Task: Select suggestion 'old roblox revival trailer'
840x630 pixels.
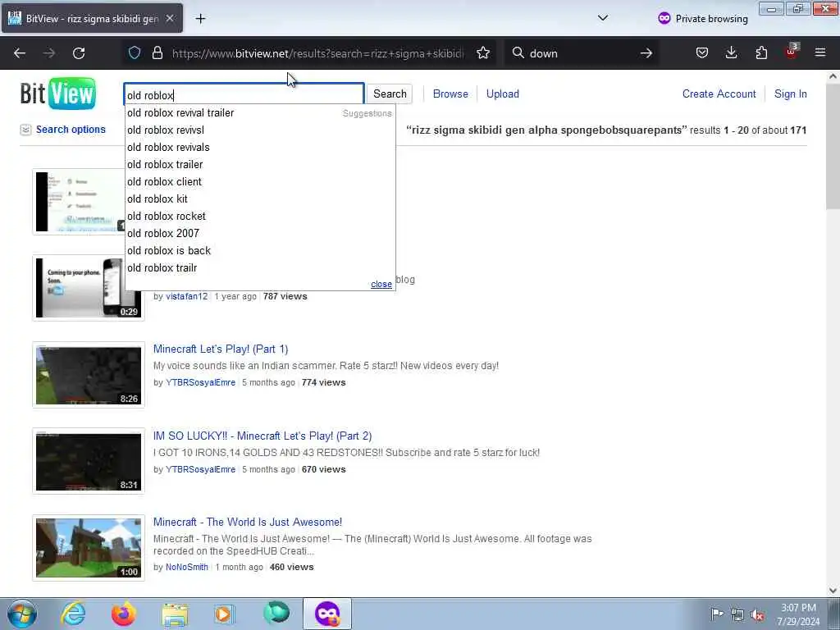Action: point(180,113)
